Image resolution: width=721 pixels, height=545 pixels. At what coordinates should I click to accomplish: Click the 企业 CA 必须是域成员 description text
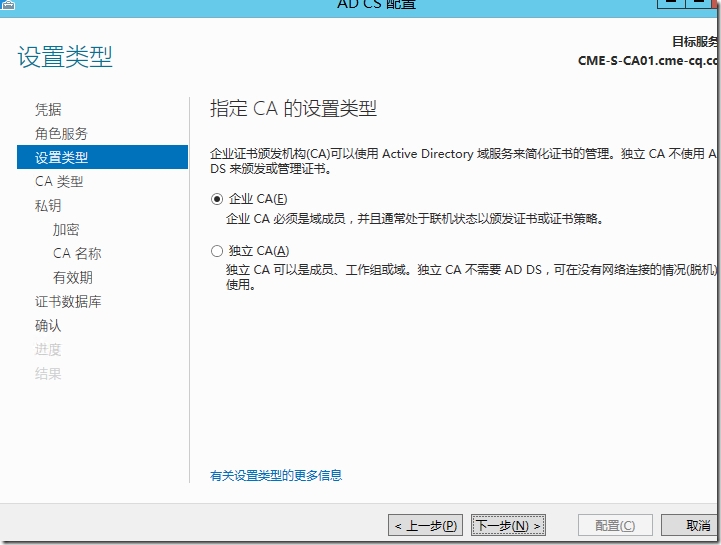tap(414, 218)
